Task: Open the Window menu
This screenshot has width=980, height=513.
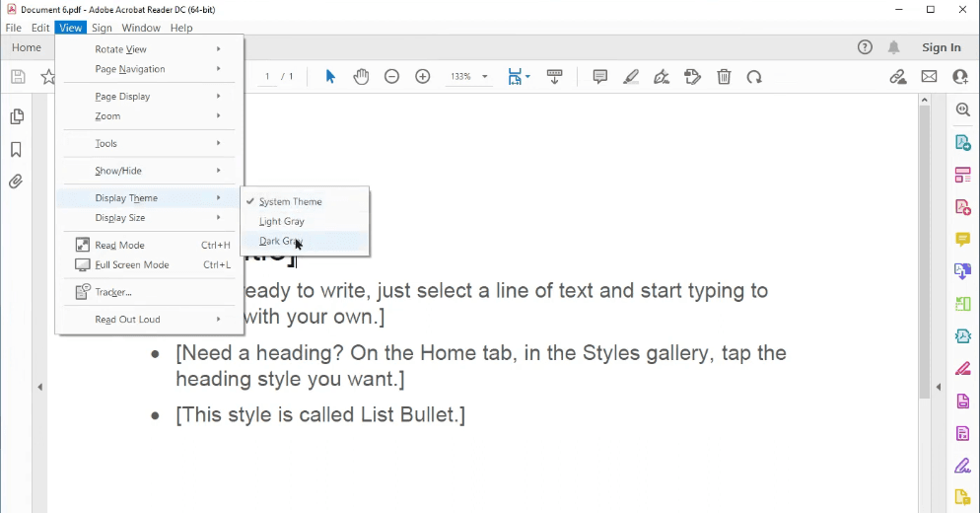Action: pos(141,28)
